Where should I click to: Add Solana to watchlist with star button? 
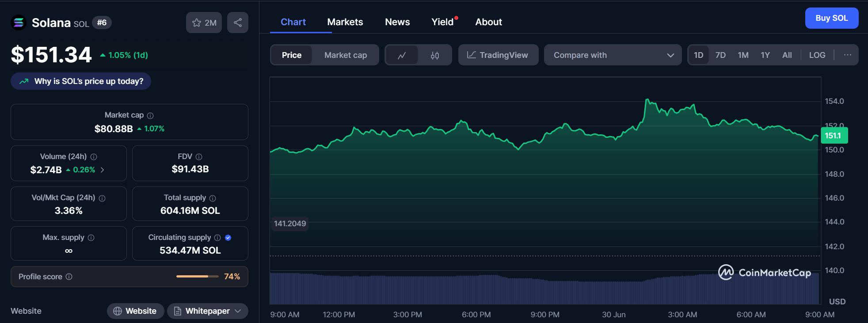(x=204, y=23)
